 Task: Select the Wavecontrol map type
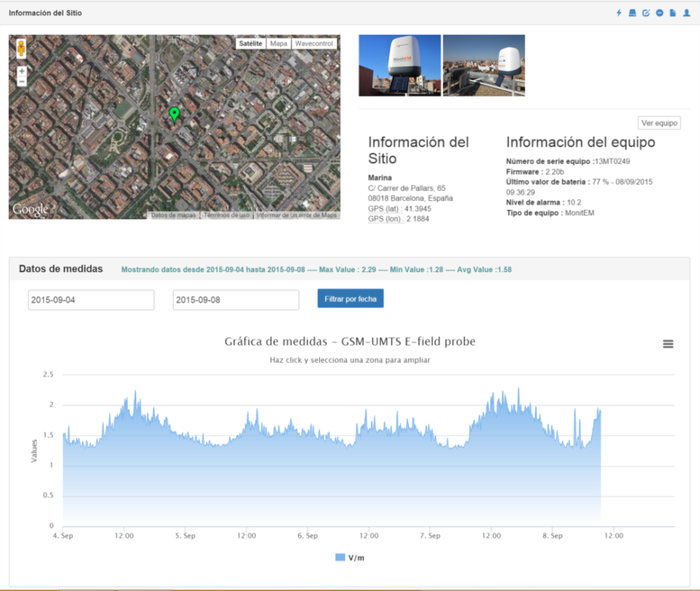pyautogui.click(x=314, y=44)
